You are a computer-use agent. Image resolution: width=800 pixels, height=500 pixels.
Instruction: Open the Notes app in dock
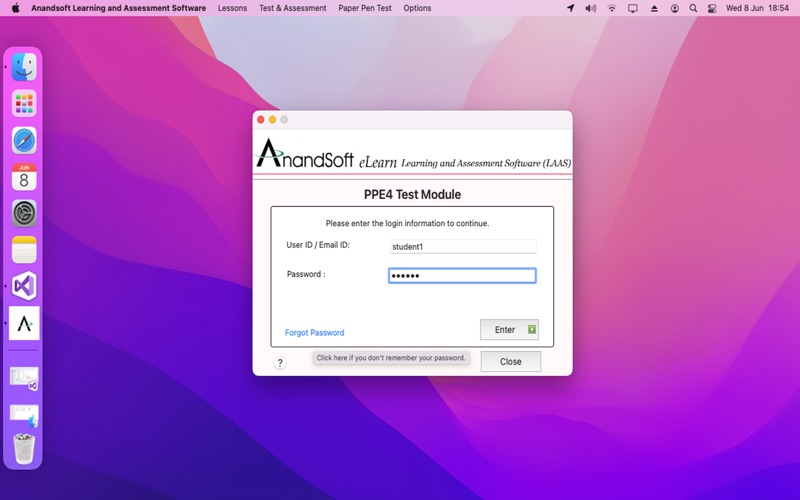tap(24, 249)
